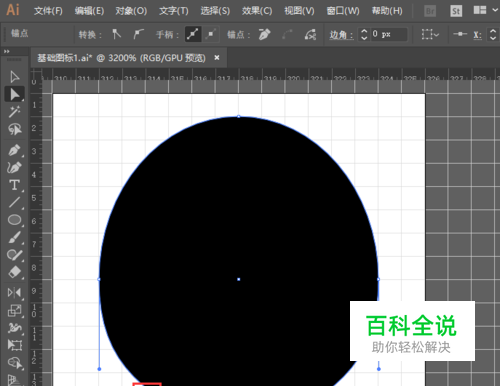Select the Width warp tool
500x386 pixels.
click(14, 328)
